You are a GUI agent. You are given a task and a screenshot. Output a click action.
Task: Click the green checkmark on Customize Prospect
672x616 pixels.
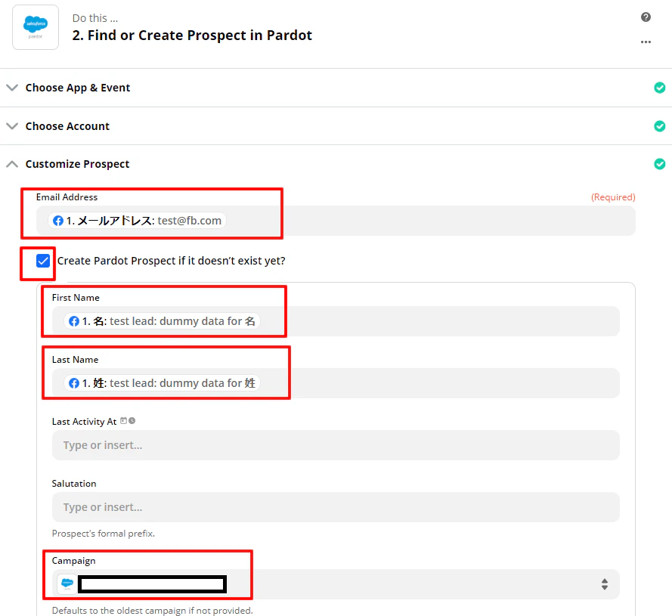[x=659, y=163]
